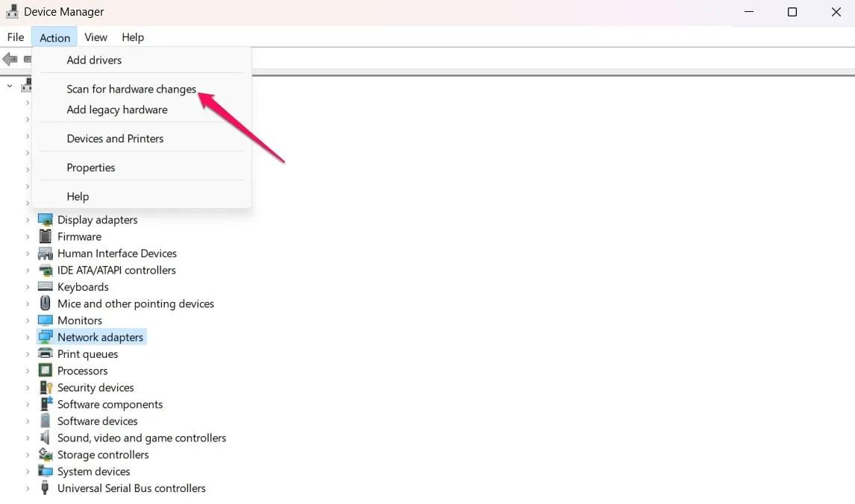Select Sound, video and game controllers label

click(142, 438)
